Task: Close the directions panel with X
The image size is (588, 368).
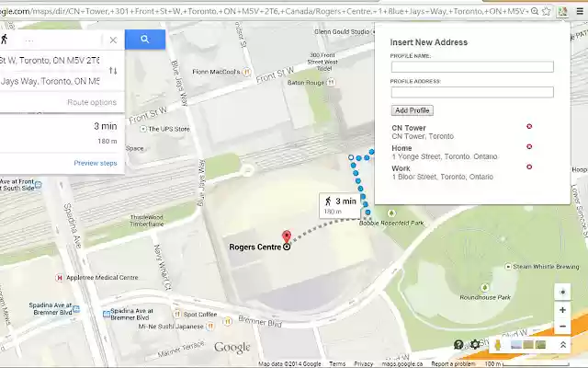Action: [113, 40]
